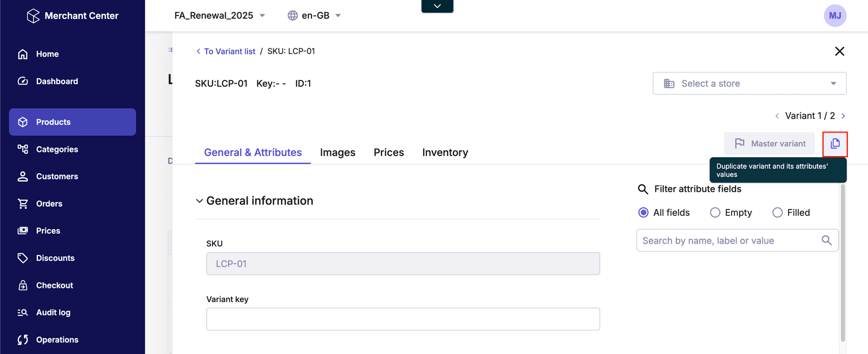
Task: Click the Duplicate variant icon
Action: [835, 144]
